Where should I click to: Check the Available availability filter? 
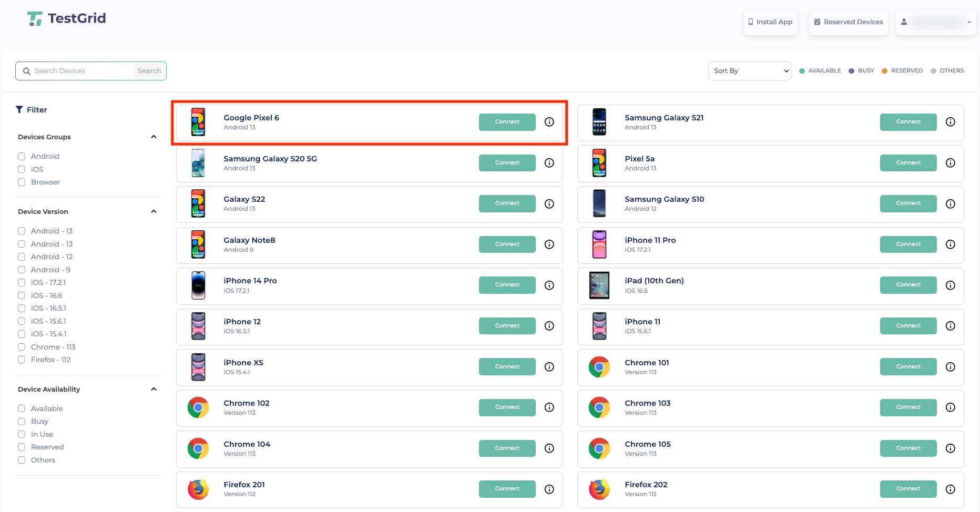pos(22,408)
